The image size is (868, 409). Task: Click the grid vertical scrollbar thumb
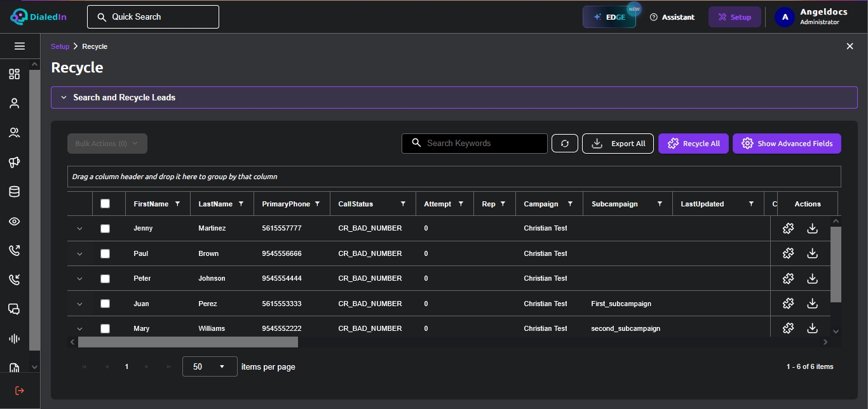coord(836,264)
